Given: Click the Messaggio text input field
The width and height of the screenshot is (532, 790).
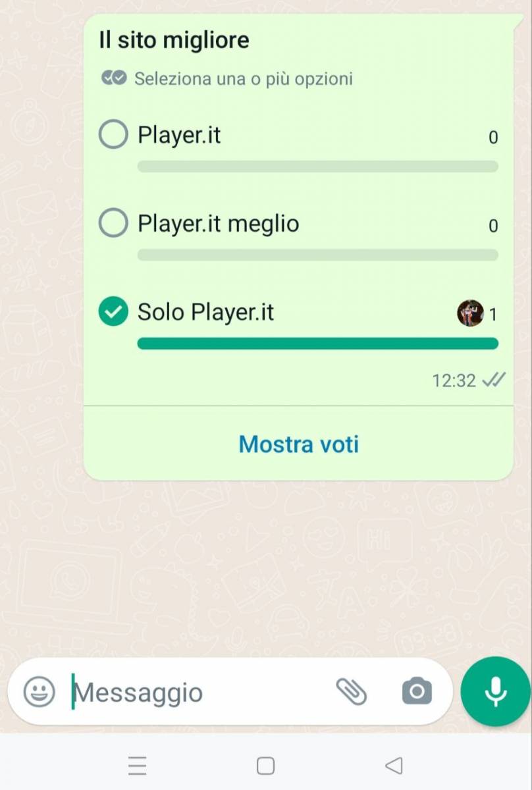Looking at the screenshot, I should point(198,693).
